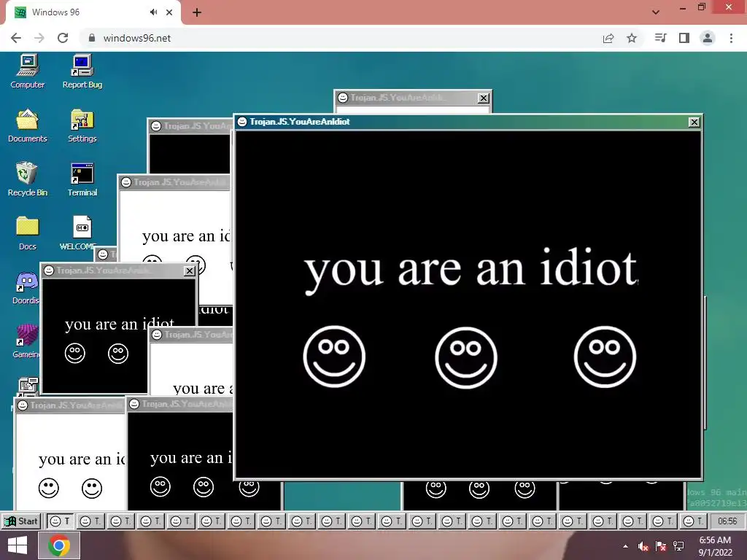Open the Docs folder icon

coord(28,233)
